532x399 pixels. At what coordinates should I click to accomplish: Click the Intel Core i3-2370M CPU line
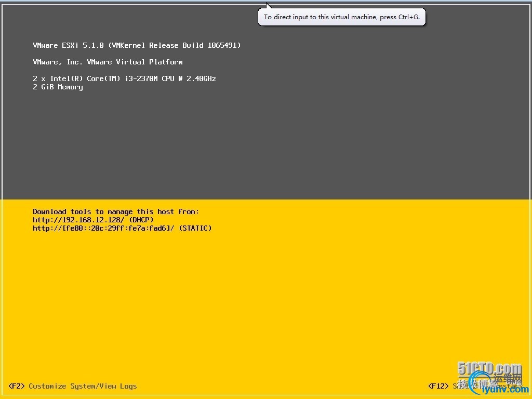(124, 79)
